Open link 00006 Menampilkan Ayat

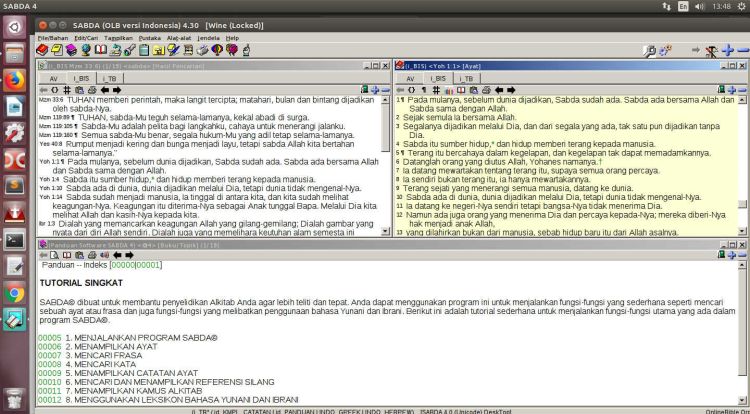(50, 347)
